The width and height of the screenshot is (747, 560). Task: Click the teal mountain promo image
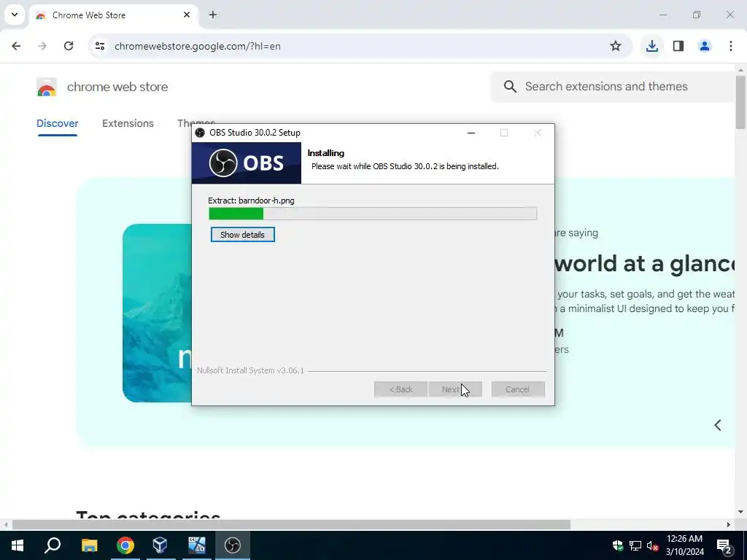click(x=158, y=313)
